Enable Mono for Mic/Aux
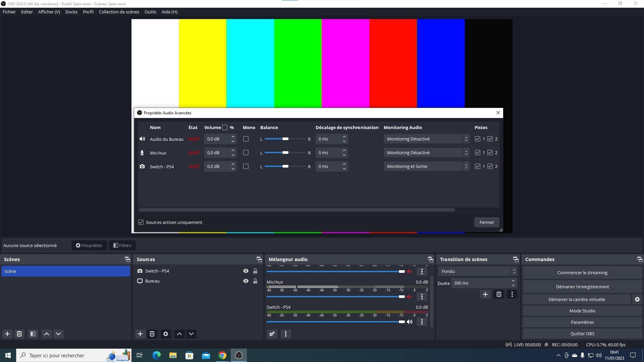Image resolution: width=644 pixels, height=362 pixels. tap(246, 153)
